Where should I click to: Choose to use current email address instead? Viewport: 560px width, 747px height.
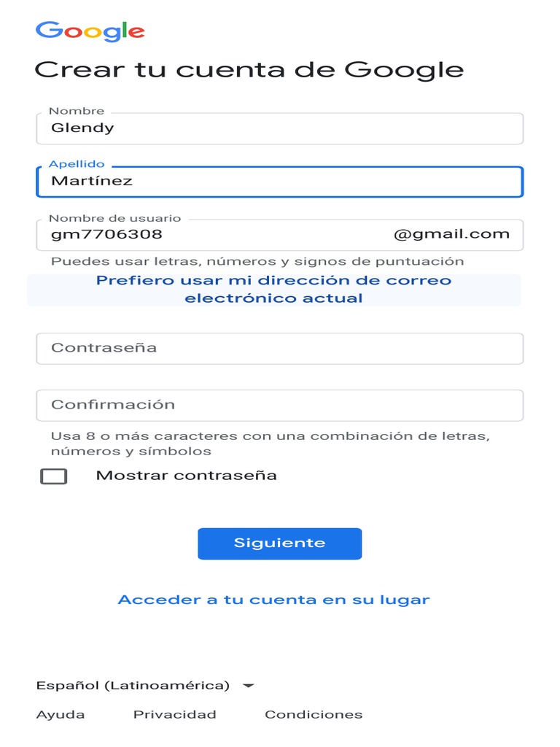(x=274, y=290)
